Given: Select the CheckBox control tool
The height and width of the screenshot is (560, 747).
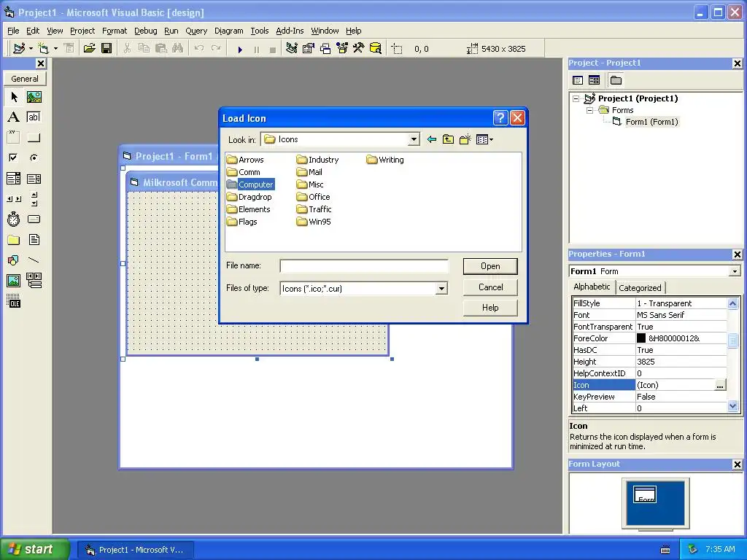Looking at the screenshot, I should pyautogui.click(x=14, y=157).
